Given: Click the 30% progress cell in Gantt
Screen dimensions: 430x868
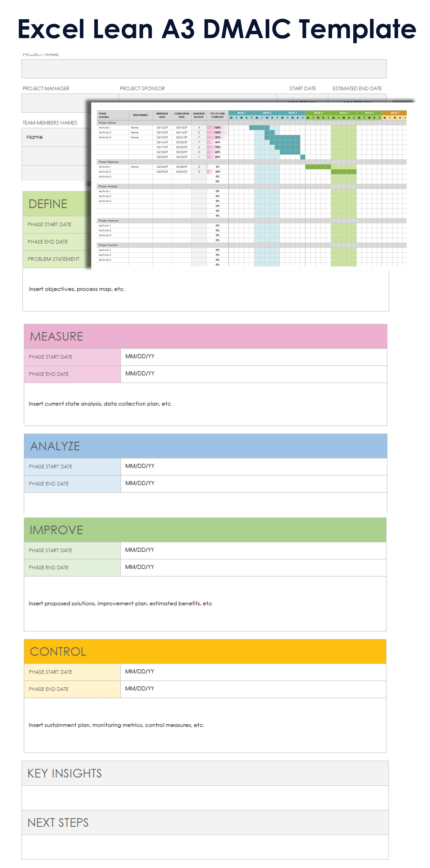Looking at the screenshot, I should coord(217,172).
